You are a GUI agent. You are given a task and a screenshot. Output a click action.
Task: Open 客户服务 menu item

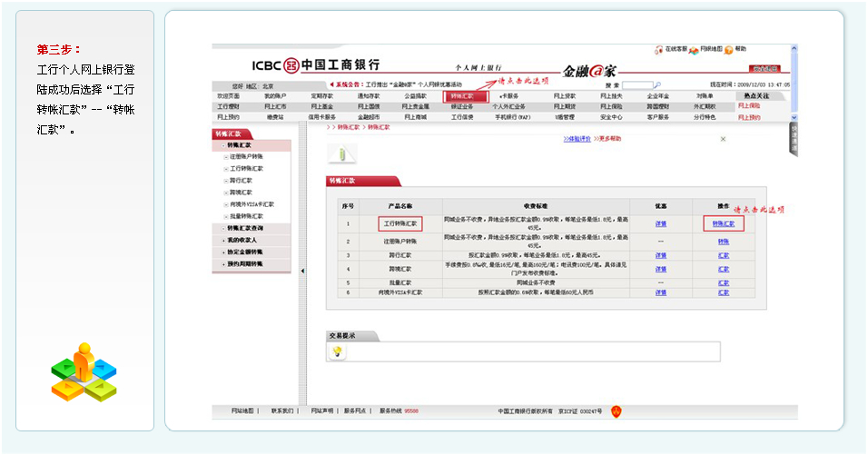tap(658, 117)
